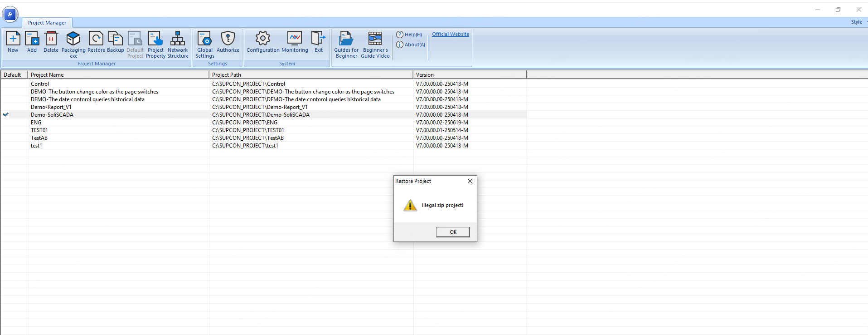
Task: Open the Packaging exe tool
Action: [x=73, y=39]
